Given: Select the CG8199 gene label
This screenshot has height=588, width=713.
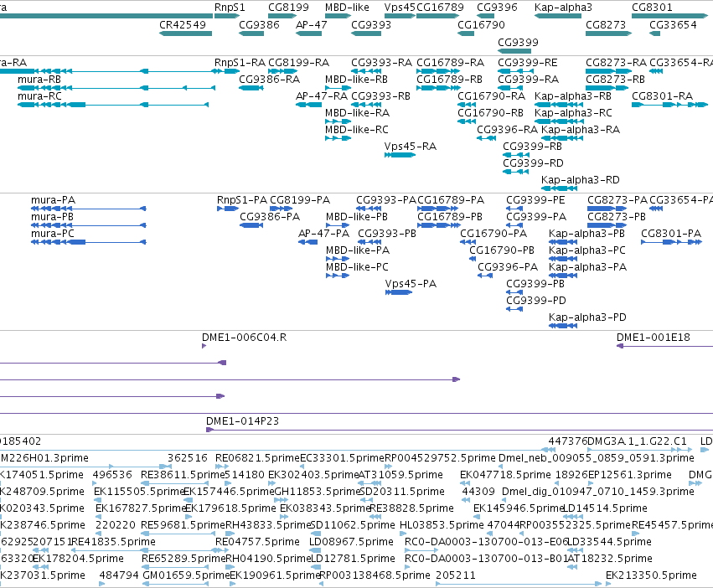Looking at the screenshot, I should 288,8.
